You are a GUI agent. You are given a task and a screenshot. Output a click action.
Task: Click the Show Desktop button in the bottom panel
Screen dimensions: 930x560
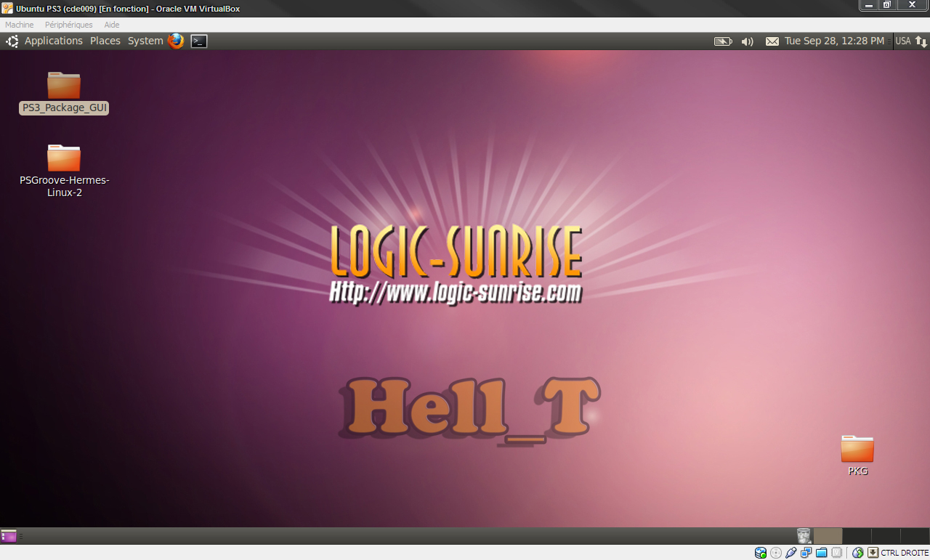click(x=9, y=536)
